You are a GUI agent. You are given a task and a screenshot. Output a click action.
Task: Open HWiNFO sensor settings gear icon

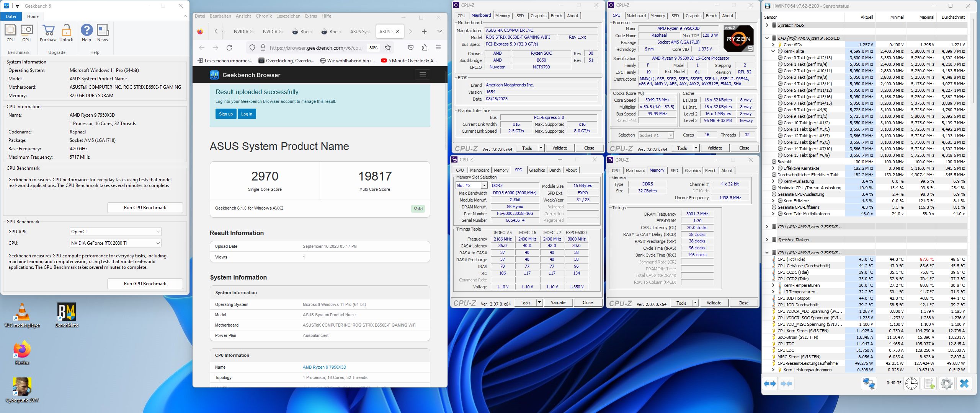pos(947,384)
